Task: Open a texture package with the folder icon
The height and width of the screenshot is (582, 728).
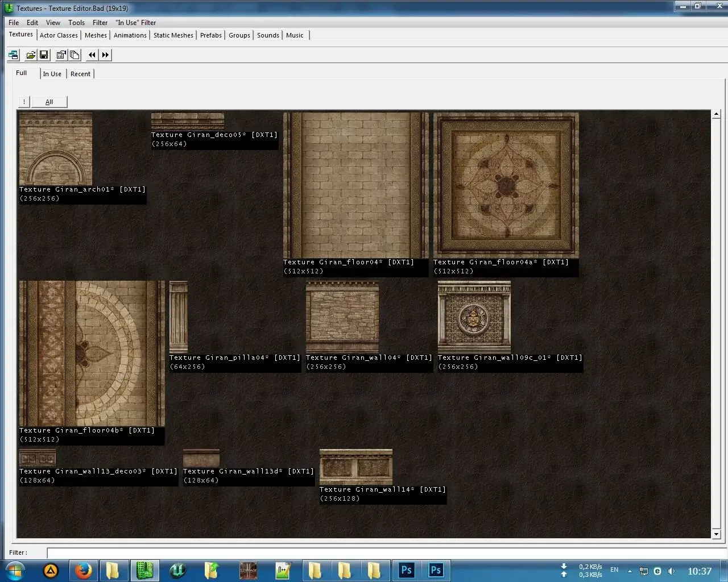Action: (31, 55)
